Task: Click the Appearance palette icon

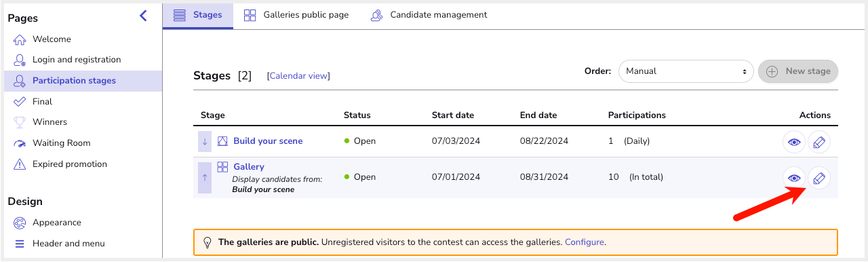Action: [20, 223]
